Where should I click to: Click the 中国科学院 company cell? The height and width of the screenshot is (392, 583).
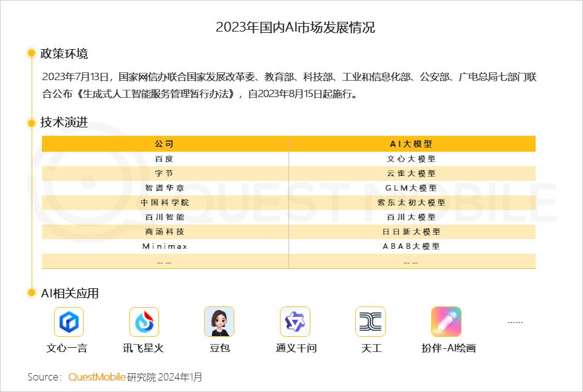[165, 203]
